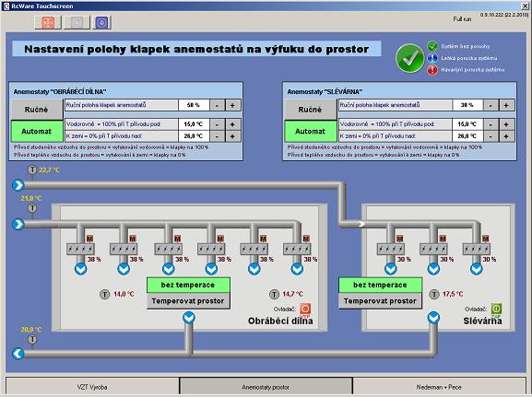Decrease Obráběcí dílna Vodorovně 15,0 °C threshold
Viewport: 532px width, 397px height.
217,124
